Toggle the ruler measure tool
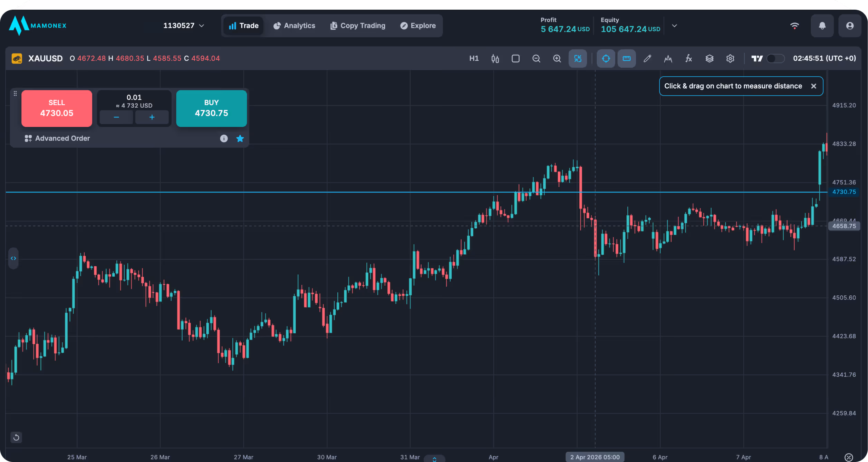 coord(626,59)
